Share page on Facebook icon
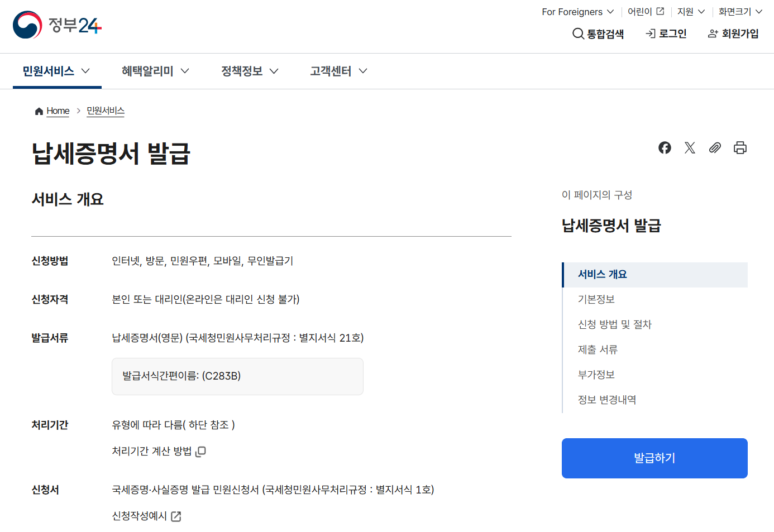Image resolution: width=774 pixels, height=532 pixels. click(665, 147)
